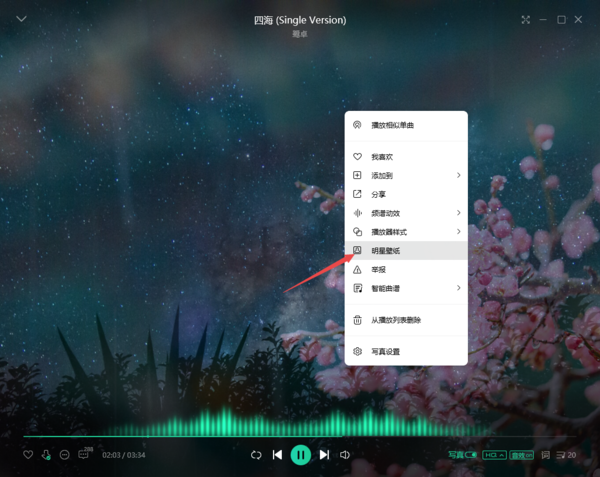Open 写真设置 from the context menu
Image resolution: width=600 pixels, height=477 pixels.
tap(406, 351)
